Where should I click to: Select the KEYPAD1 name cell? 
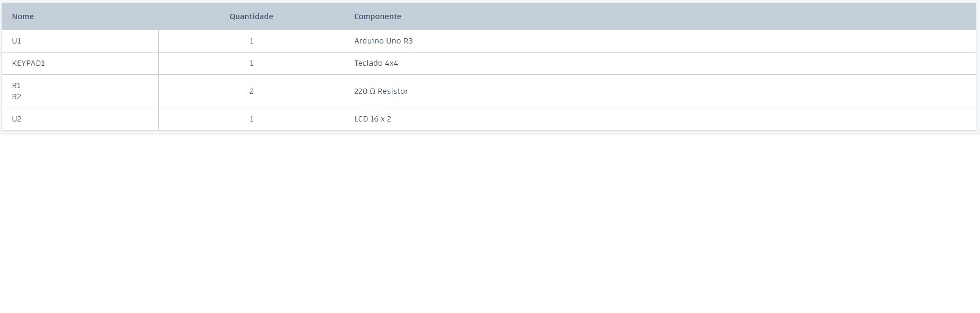pos(28,63)
